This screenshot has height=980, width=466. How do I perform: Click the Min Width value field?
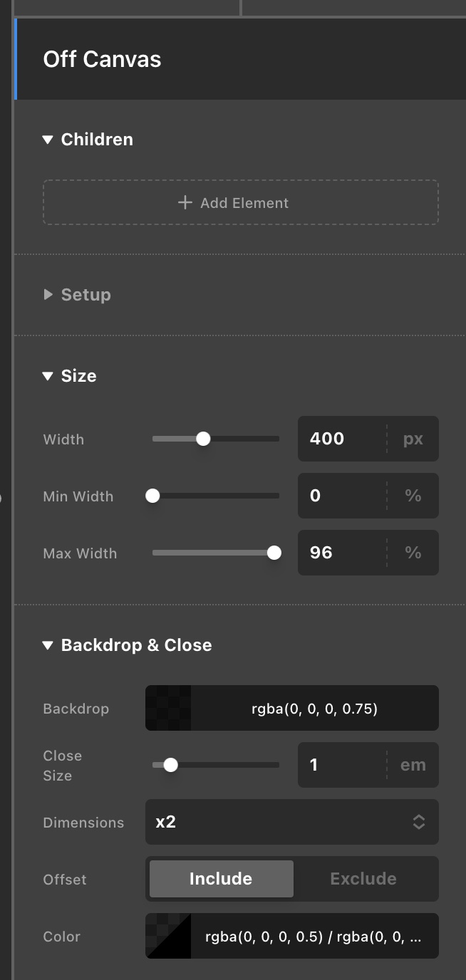(342, 496)
